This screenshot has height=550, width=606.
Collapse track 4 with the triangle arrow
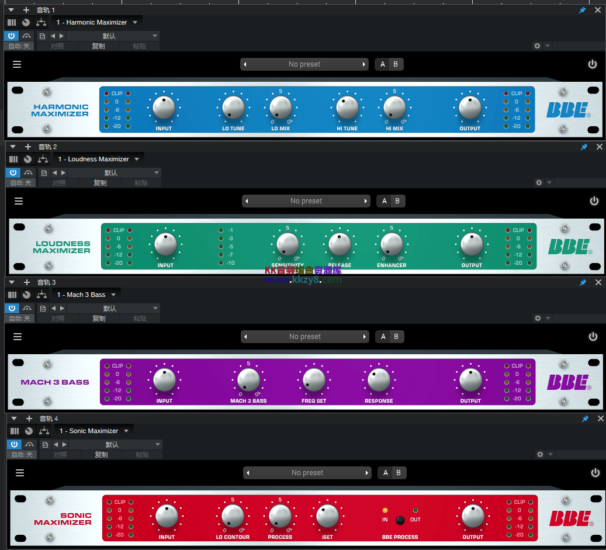pyautogui.click(x=14, y=419)
